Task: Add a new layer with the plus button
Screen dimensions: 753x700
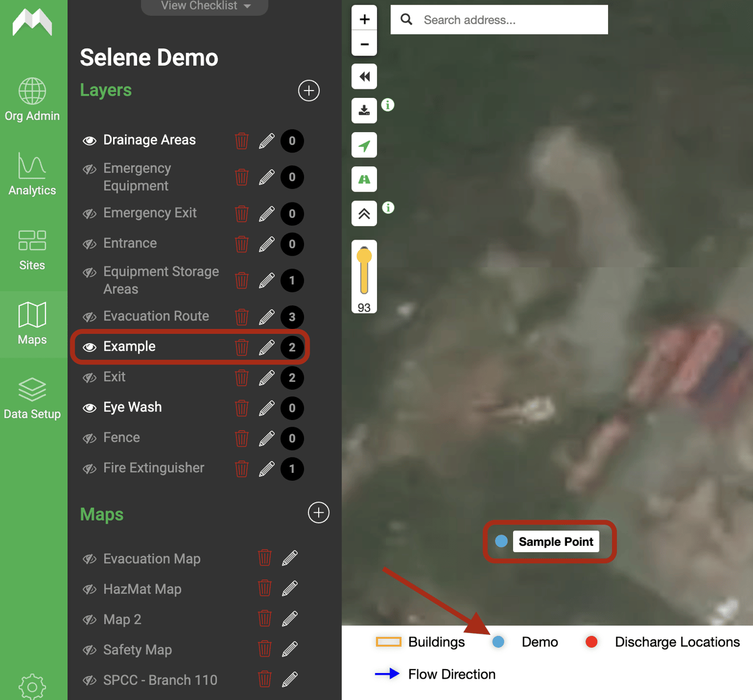Action: tap(309, 91)
